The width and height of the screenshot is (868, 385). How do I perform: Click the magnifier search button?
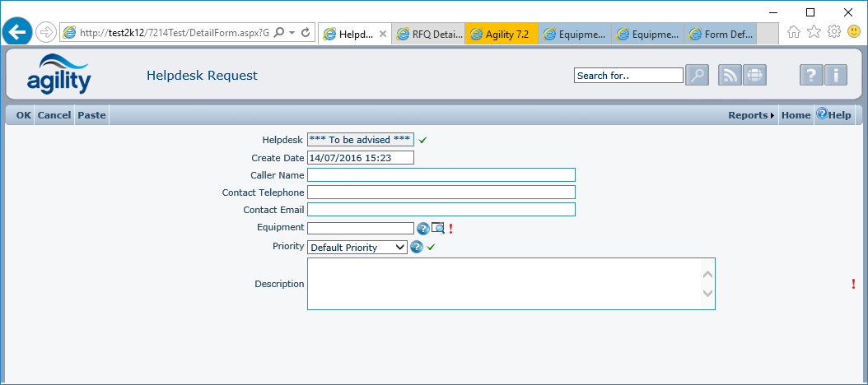(x=697, y=75)
